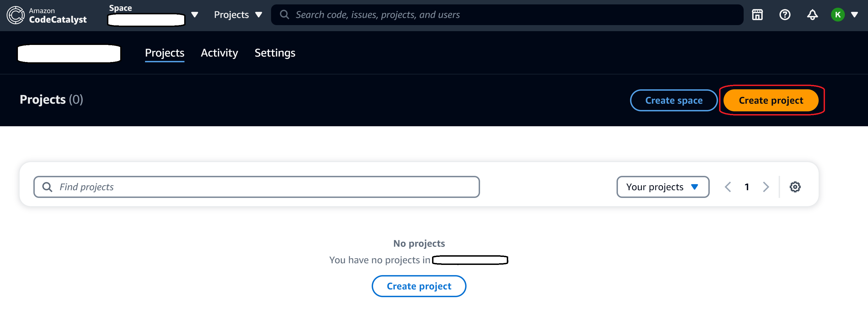
Task: Go to next page with right chevron
Action: pos(765,187)
